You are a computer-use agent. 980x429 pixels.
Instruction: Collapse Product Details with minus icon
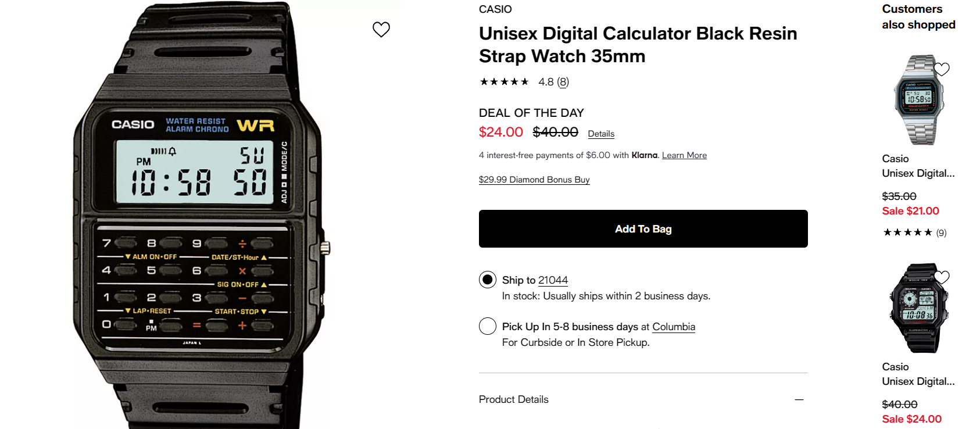[799, 399]
